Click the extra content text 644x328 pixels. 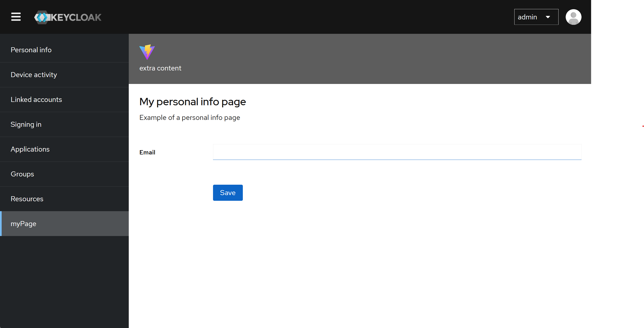(x=160, y=68)
